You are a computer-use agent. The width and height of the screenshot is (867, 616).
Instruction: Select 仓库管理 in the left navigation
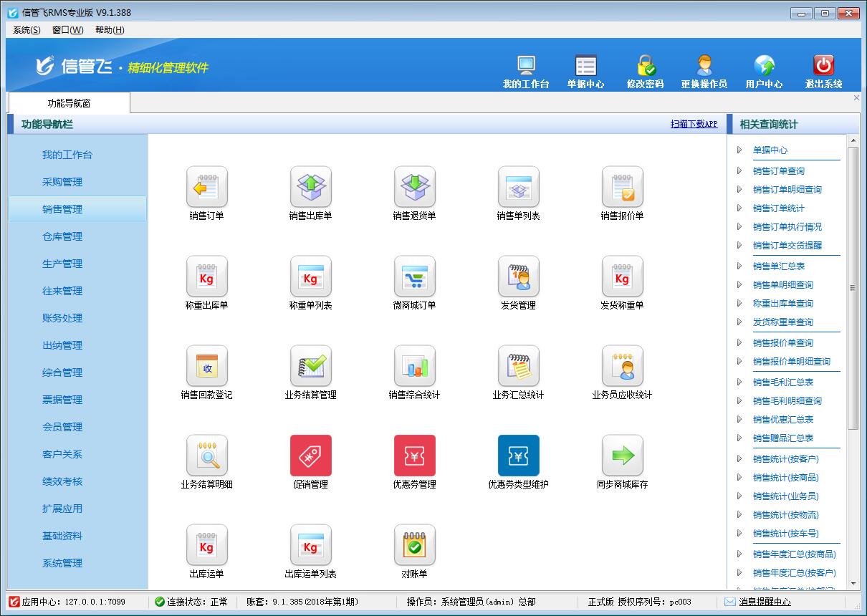pos(64,236)
